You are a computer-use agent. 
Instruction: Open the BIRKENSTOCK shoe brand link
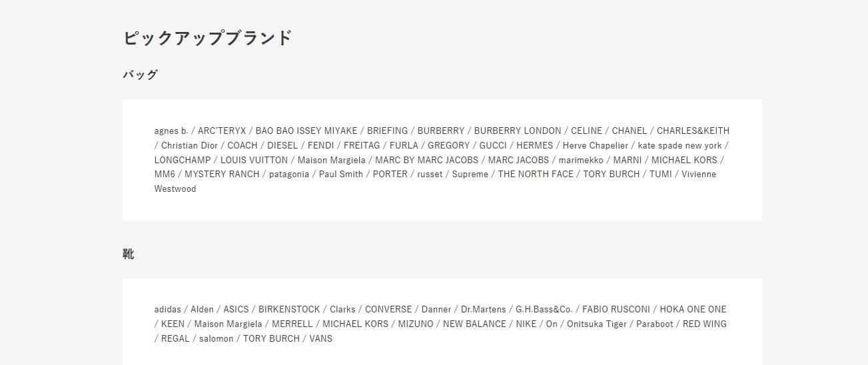click(x=289, y=310)
